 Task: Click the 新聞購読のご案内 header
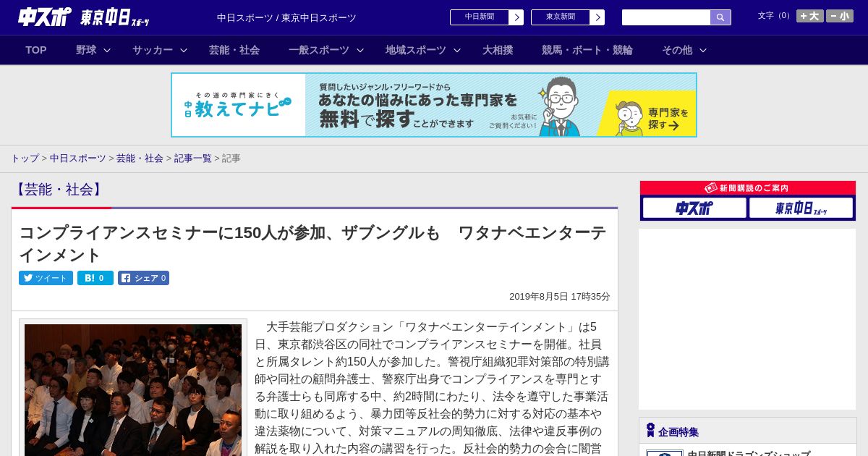[x=748, y=187]
